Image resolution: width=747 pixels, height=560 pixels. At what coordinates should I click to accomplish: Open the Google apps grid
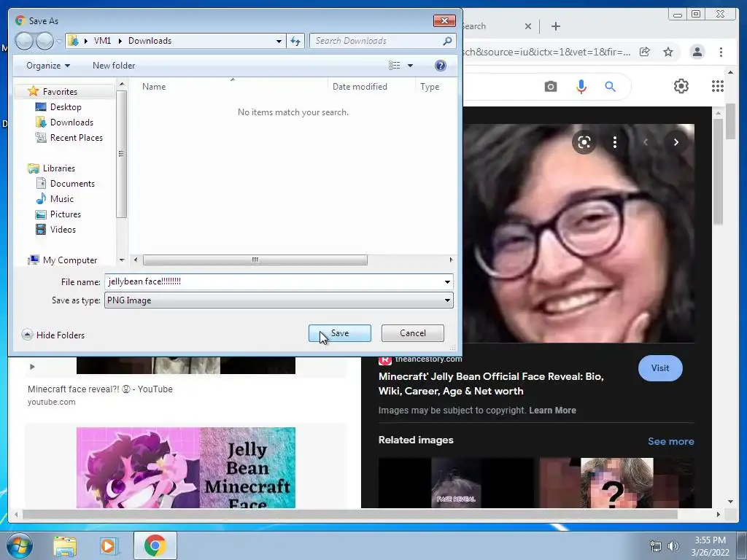click(718, 86)
